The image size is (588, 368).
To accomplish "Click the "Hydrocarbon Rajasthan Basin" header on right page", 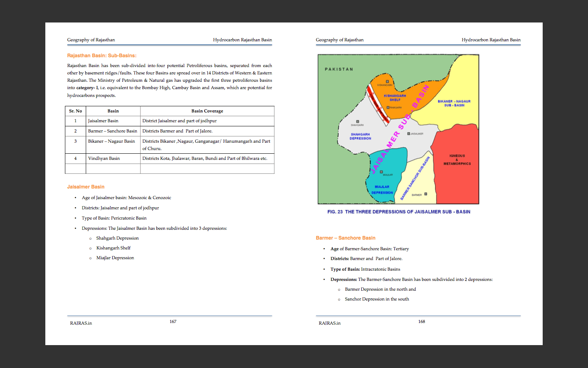I will (491, 40).
